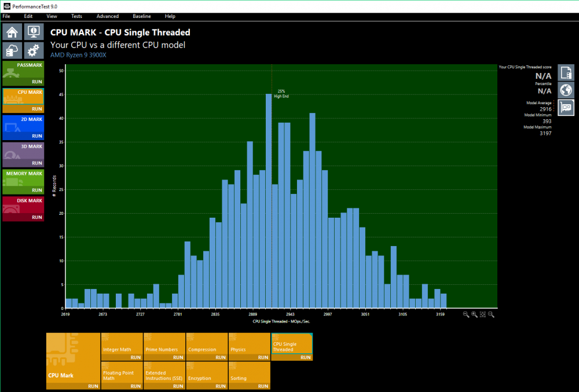Select the Disk Mark tile
This screenshot has height=392, width=579.
(x=23, y=205)
